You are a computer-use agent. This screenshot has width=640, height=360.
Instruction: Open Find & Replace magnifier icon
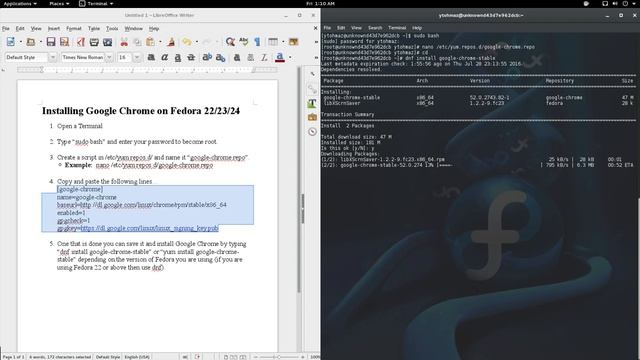[x=230, y=42]
